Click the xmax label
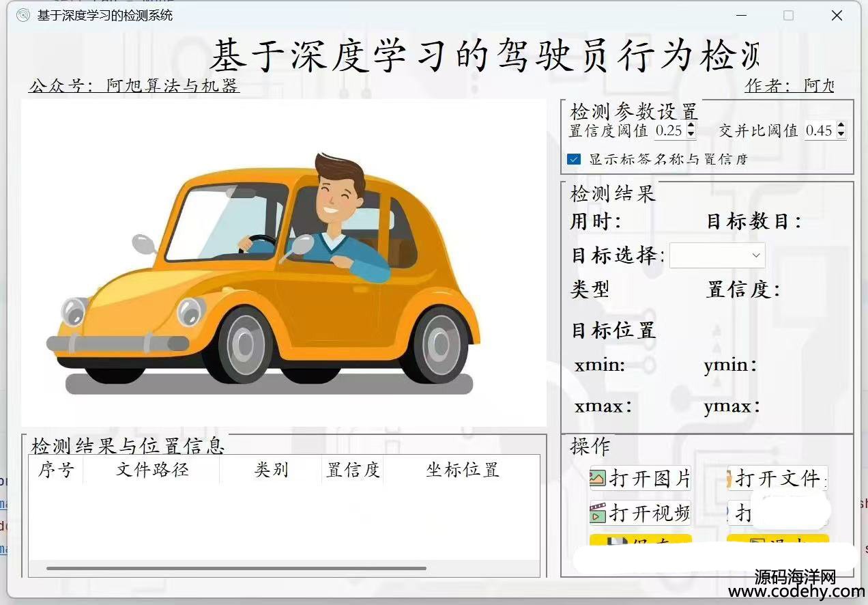The height and width of the screenshot is (605, 868). 603,406
